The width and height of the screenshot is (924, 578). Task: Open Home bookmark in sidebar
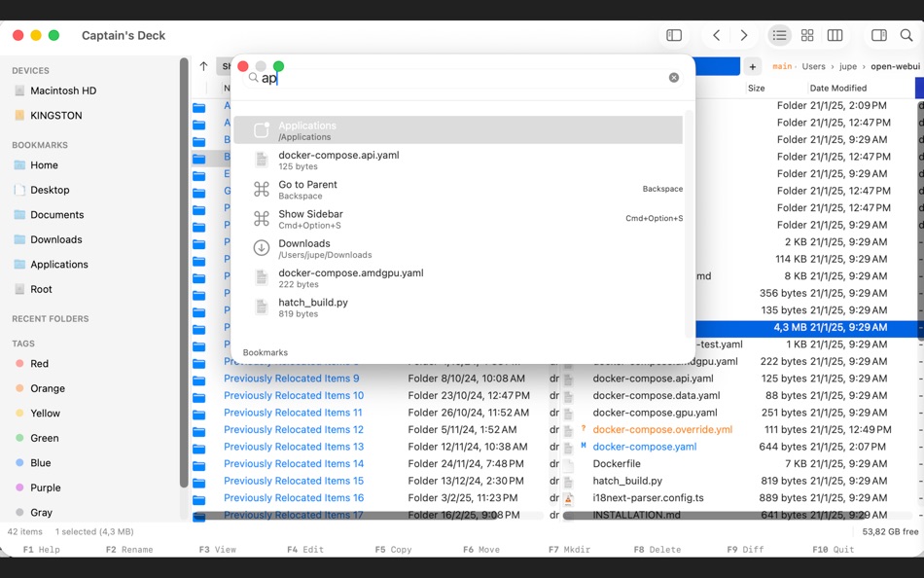44,165
